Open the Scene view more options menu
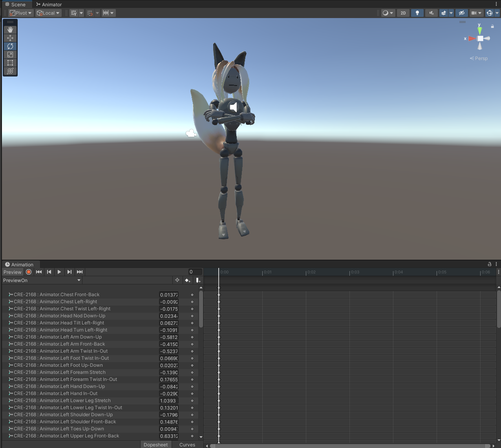Viewport: 501px width, 448px height. pos(496,4)
